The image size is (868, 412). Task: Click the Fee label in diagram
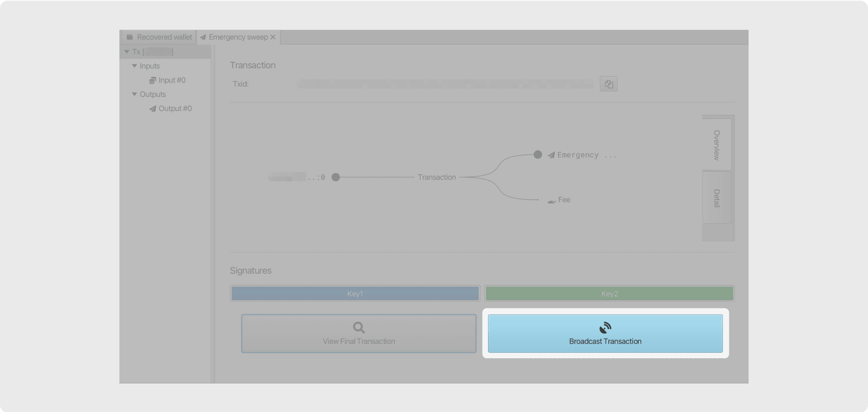tap(564, 200)
